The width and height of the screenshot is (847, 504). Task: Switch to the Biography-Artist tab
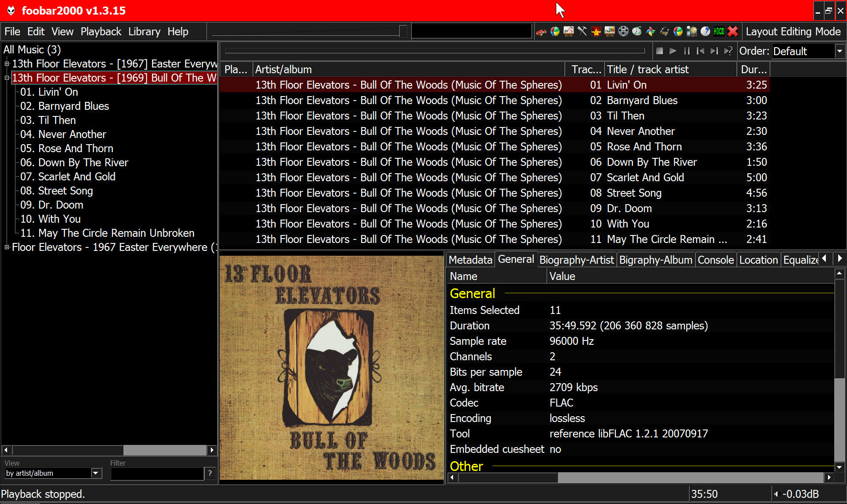coord(576,260)
